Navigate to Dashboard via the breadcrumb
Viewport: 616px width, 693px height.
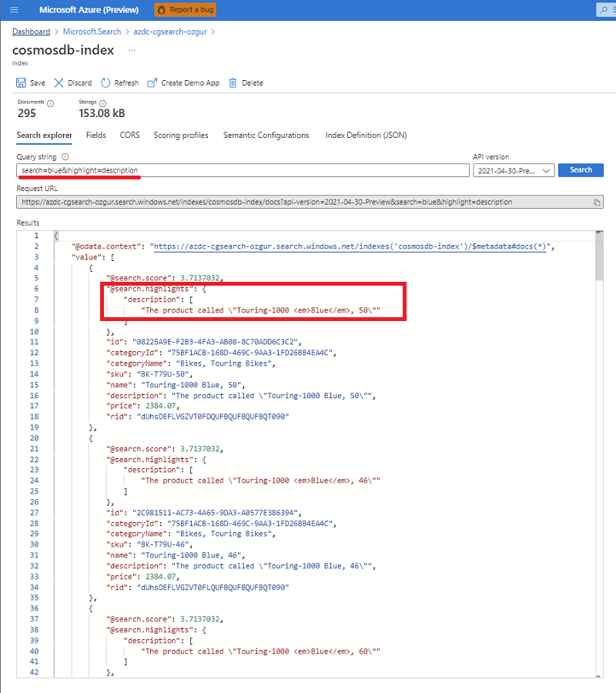point(31,31)
